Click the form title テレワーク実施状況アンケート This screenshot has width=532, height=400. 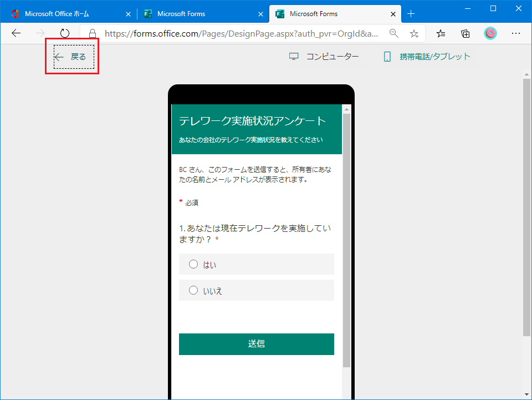click(x=252, y=120)
